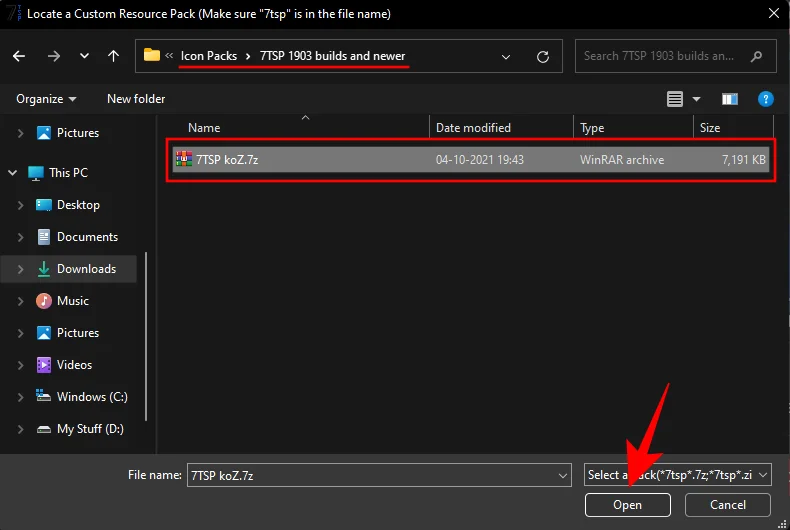
Task: Expand the Desktop tree node
Action: pyautogui.click(x=21, y=205)
